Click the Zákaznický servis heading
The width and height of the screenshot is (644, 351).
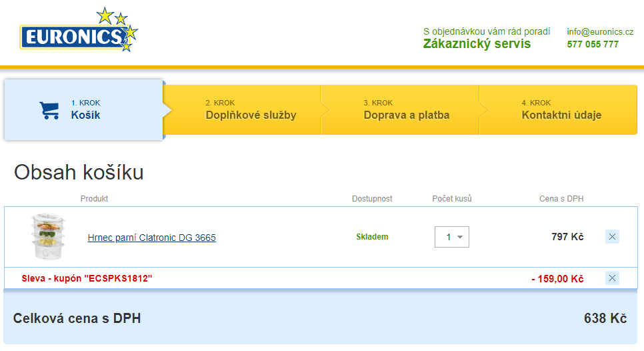[477, 44]
